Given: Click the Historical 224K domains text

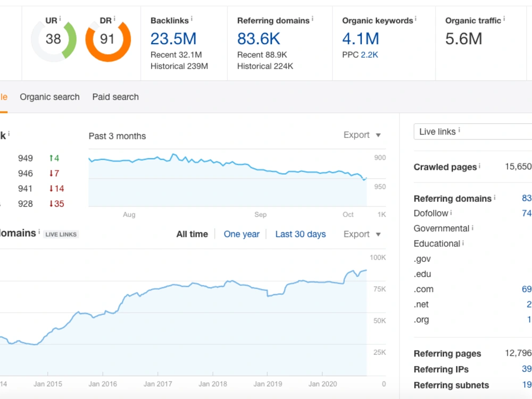Looking at the screenshot, I should [265, 66].
